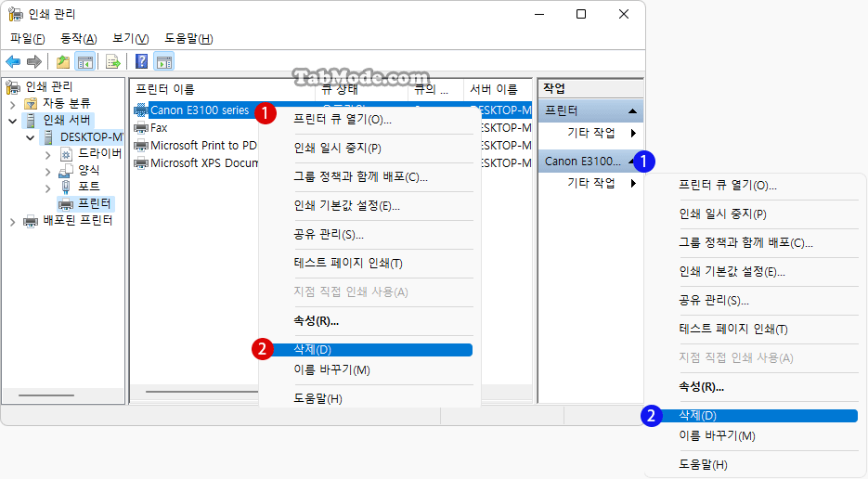Toggle the action pane toolbar icon
868x479 pixels.
(x=164, y=61)
